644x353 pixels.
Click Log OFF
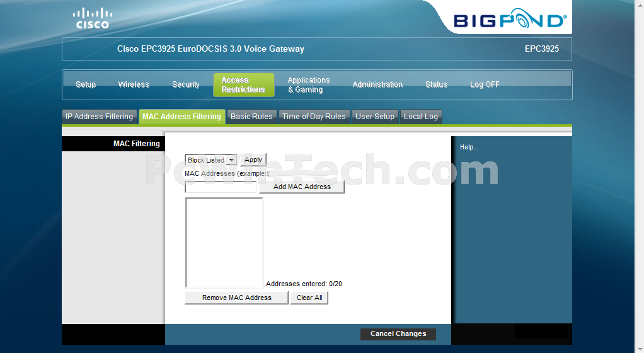click(485, 84)
